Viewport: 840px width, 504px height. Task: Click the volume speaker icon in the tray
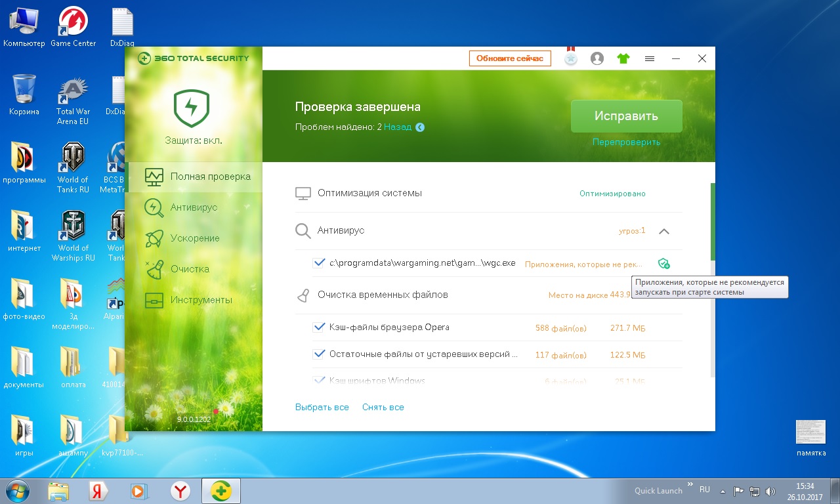770,490
